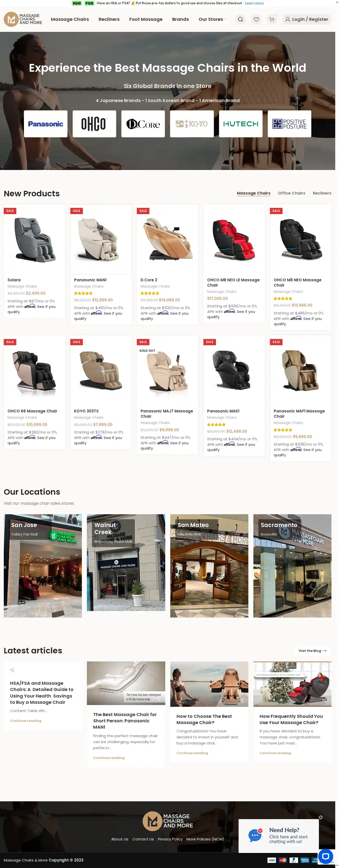Click Visit the Blog button
The image size is (339, 868).
pos(312,650)
